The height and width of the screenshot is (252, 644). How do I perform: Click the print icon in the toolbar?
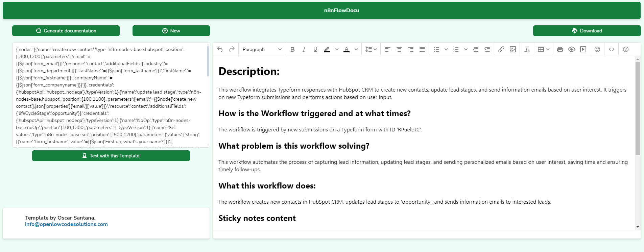coord(560,49)
